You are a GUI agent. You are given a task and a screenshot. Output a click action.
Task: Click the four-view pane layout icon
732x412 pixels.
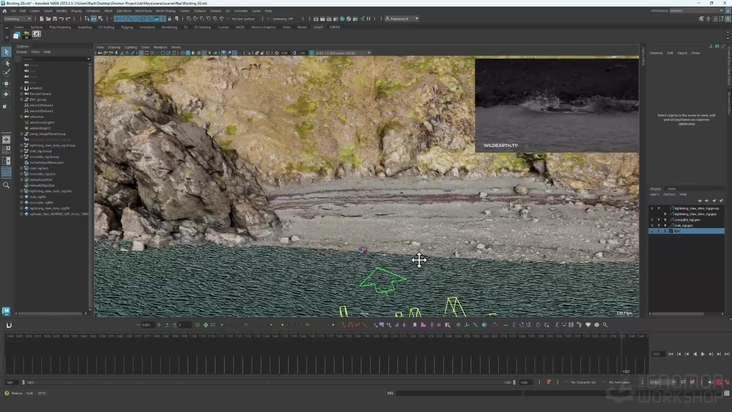6,150
